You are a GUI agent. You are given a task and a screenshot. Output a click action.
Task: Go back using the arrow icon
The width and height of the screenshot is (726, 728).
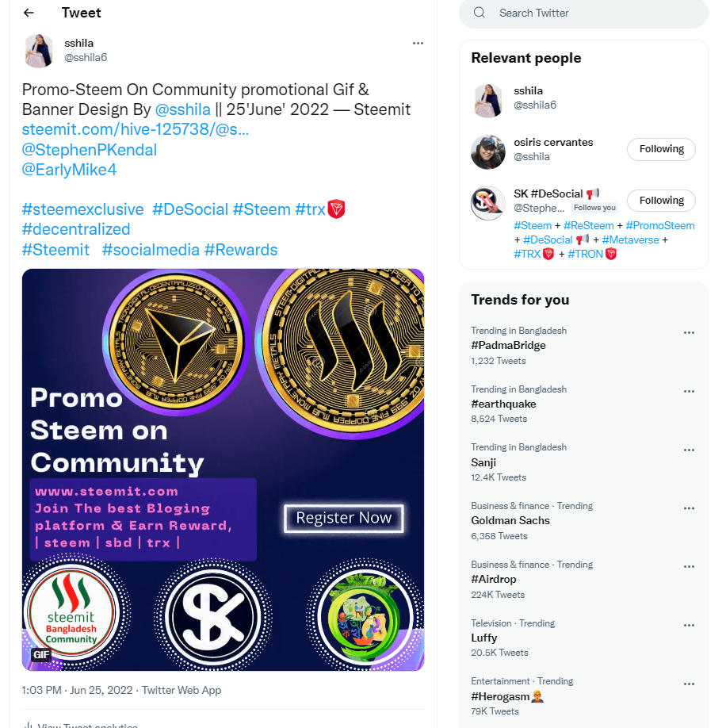(29, 13)
